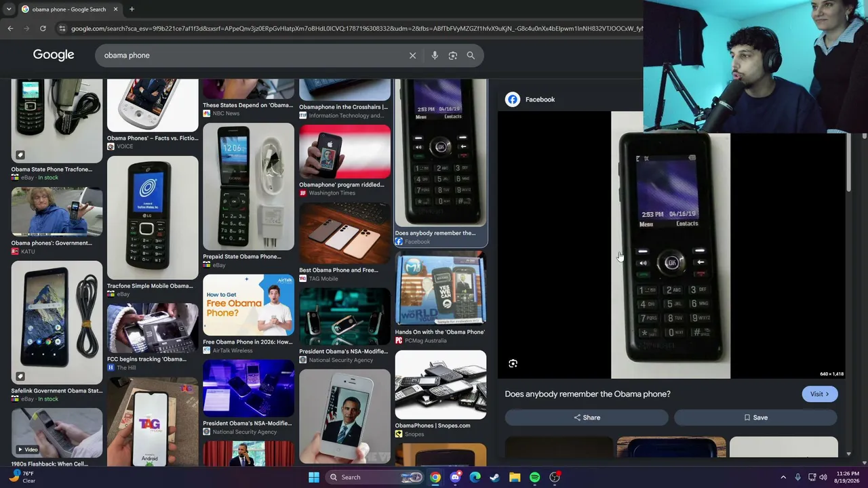The width and height of the screenshot is (868, 488).
Task: Open the "Hands On with the 'Obama Phone'" thumbnail
Action: click(441, 288)
